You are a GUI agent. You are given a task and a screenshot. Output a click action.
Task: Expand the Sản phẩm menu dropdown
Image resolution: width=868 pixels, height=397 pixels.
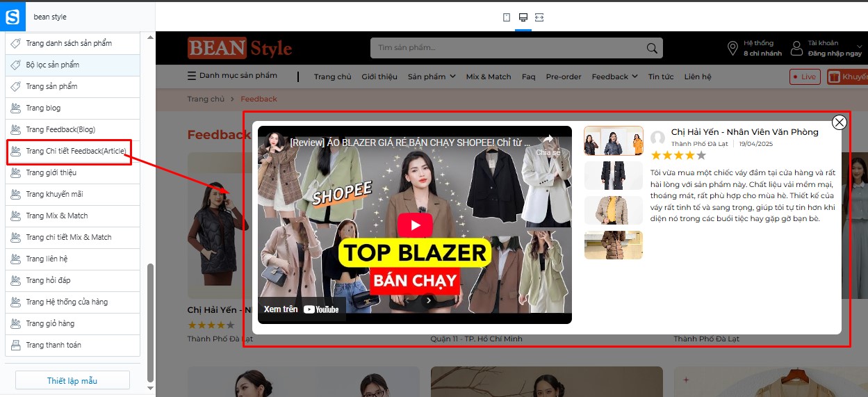(x=432, y=76)
